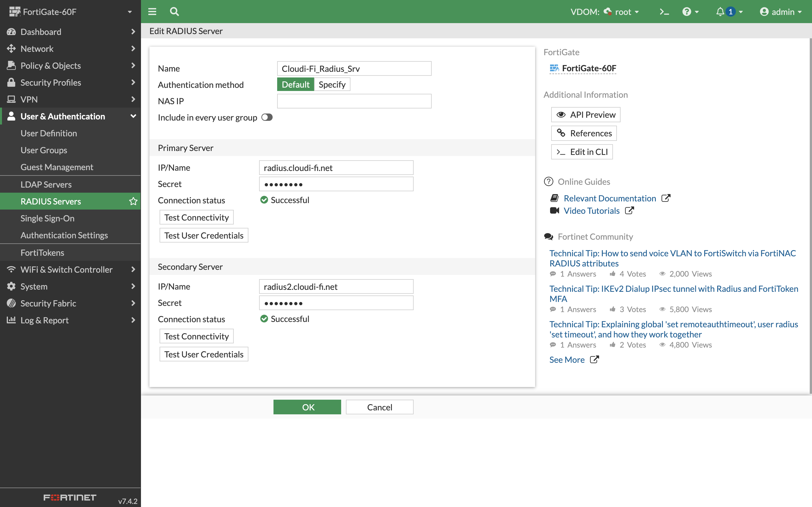Viewport: 812px width, 507px height.
Task: Open Relevant Documentation link
Action: 610,198
